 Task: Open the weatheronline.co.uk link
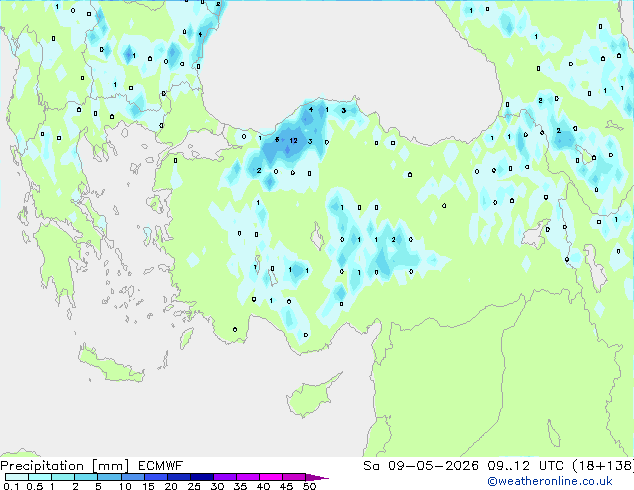click(x=550, y=481)
